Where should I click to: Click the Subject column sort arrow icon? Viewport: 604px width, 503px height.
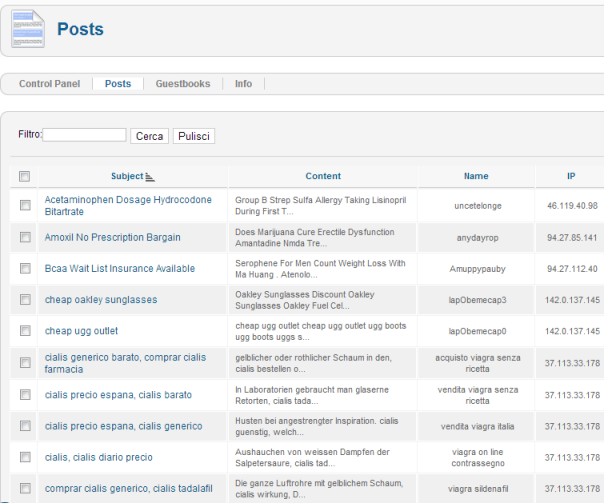(x=150, y=177)
